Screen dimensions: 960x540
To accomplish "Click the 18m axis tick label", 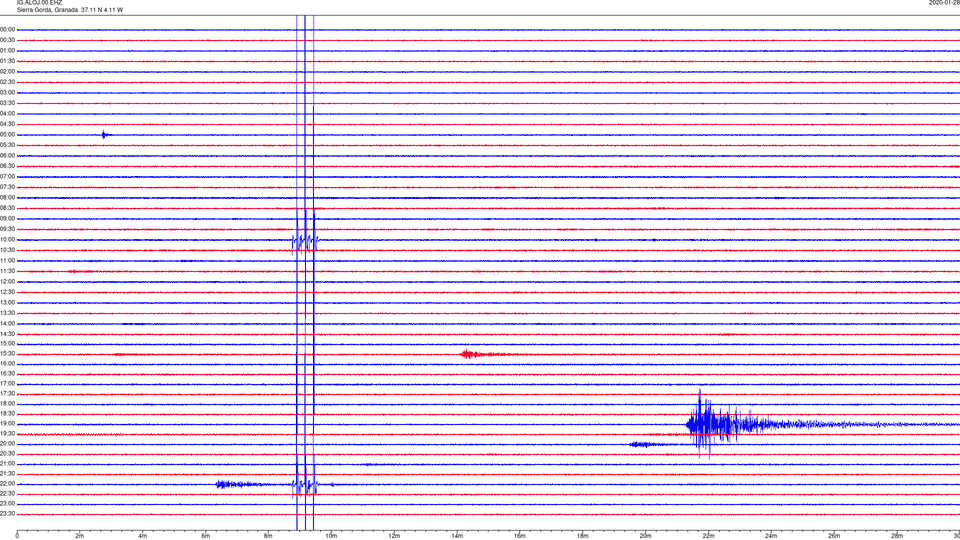I will (x=583, y=536).
